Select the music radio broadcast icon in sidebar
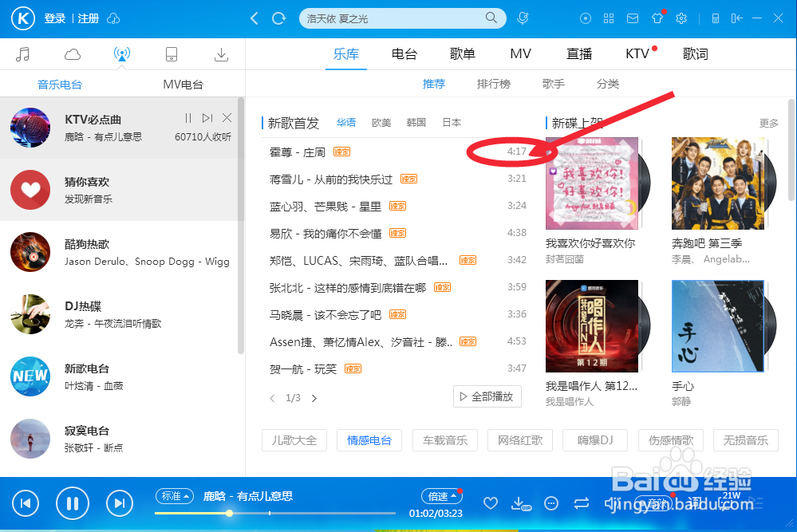The width and height of the screenshot is (797, 532). tap(121, 53)
